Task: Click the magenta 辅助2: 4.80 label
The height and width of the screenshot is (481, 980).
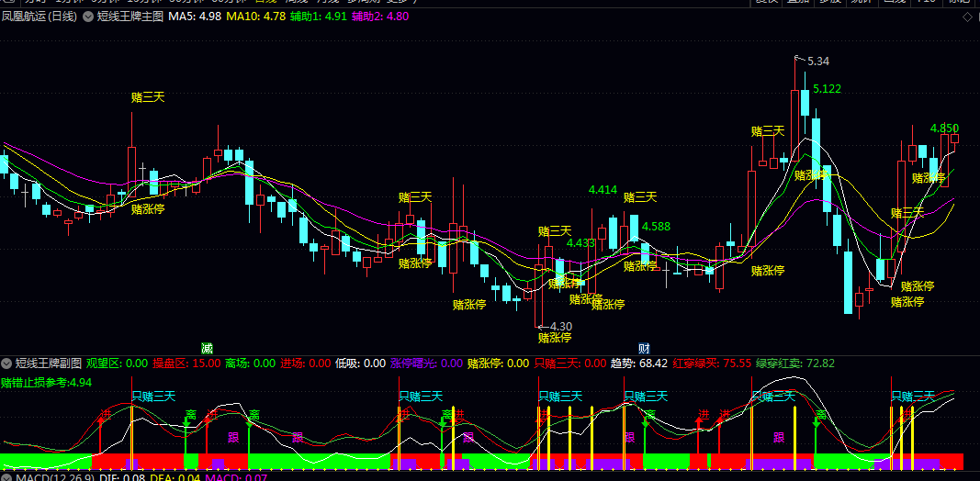Action: coord(380,17)
